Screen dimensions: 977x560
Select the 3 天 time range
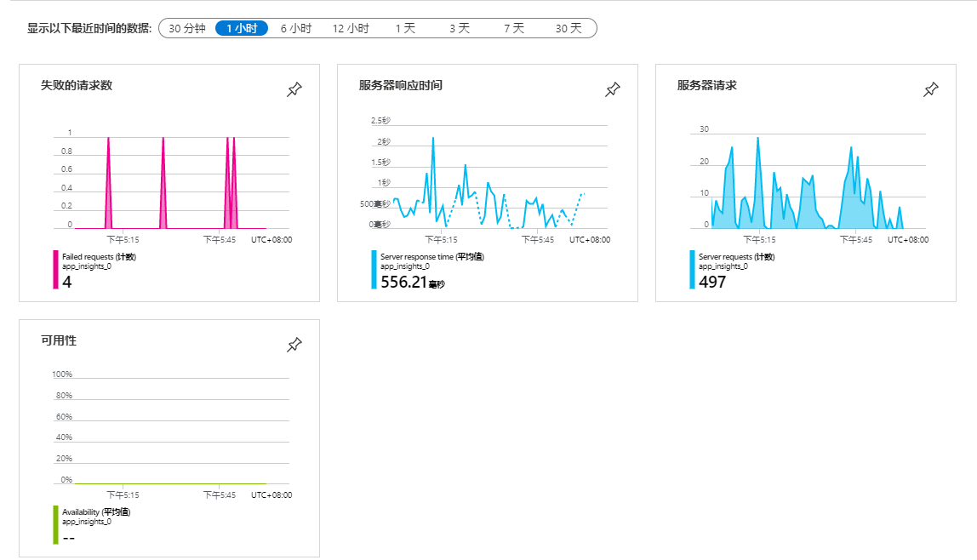[x=460, y=29]
